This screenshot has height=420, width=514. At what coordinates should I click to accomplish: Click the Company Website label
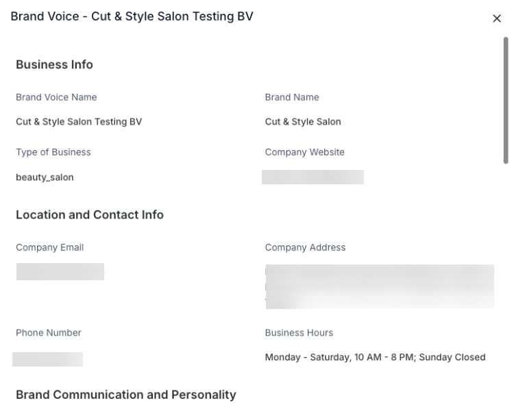304,152
